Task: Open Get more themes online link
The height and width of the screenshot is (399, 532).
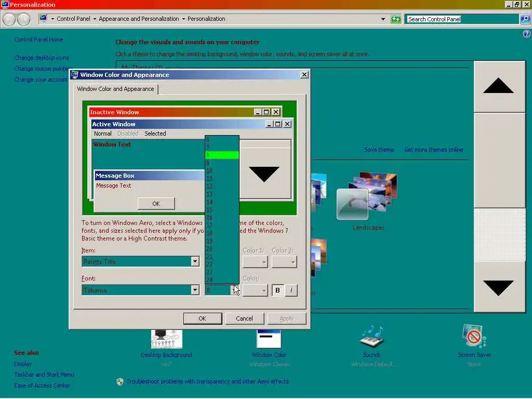Action: tap(434, 150)
